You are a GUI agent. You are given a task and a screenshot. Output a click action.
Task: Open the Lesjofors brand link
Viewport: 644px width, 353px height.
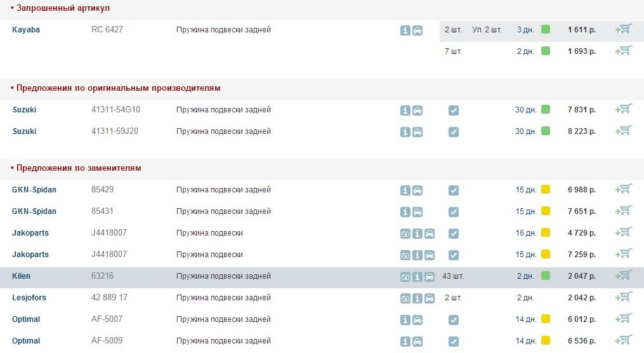click(x=29, y=298)
